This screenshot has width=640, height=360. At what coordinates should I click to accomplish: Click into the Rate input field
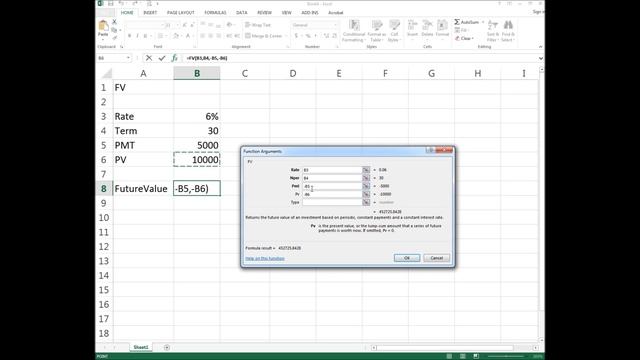pyautogui.click(x=332, y=170)
